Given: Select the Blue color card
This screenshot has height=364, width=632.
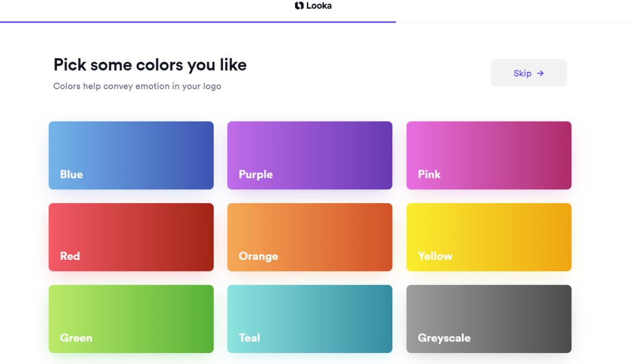Looking at the screenshot, I should pos(131,155).
